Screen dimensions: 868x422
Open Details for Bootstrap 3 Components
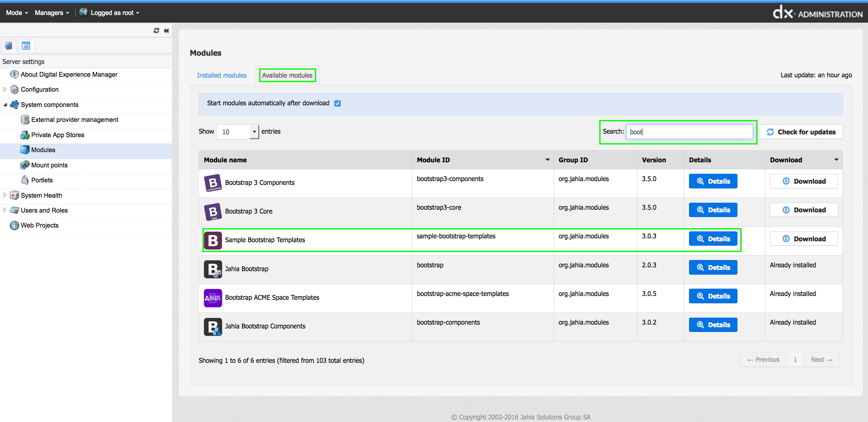713,181
